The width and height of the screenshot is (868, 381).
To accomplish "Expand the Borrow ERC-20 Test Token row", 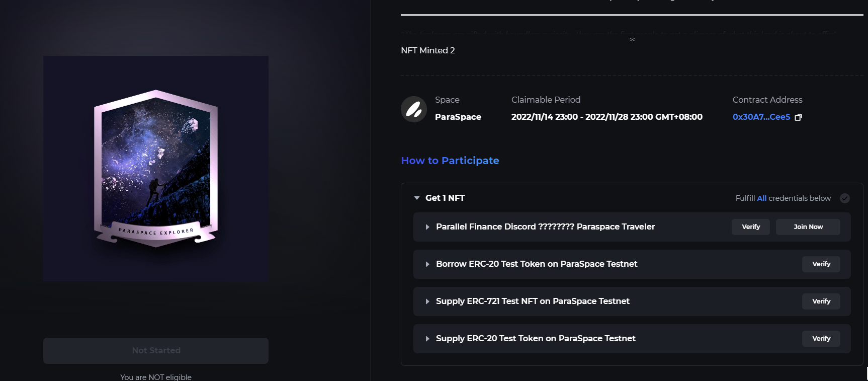I will tap(427, 264).
